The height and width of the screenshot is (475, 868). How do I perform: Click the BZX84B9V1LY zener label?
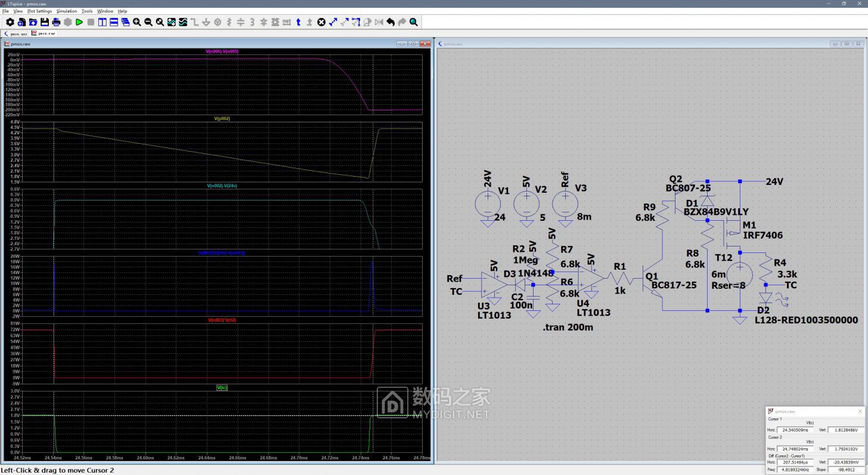pos(716,212)
